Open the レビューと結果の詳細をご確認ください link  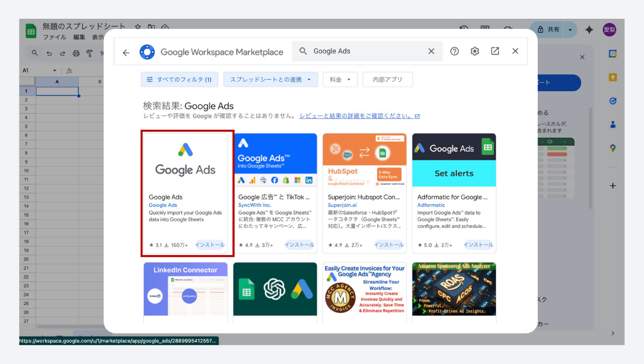coord(360,116)
